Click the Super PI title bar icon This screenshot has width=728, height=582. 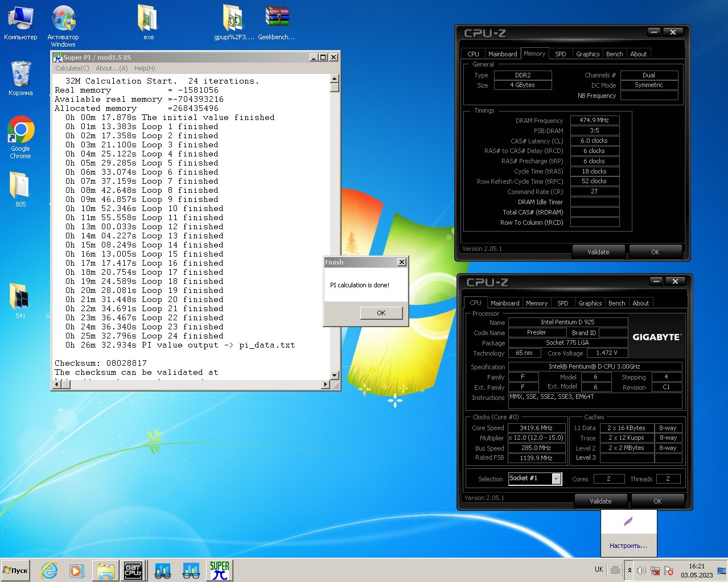click(57, 57)
